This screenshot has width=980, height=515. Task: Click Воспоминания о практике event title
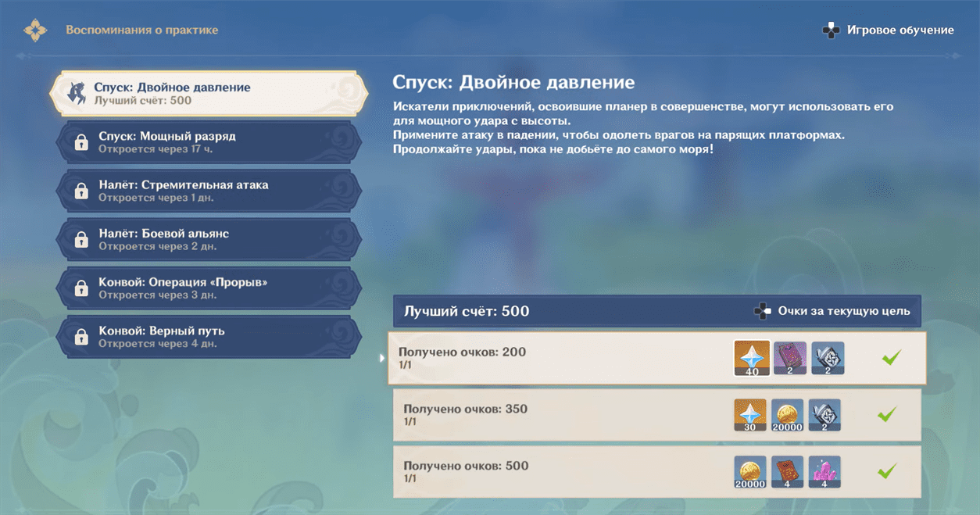[142, 30]
